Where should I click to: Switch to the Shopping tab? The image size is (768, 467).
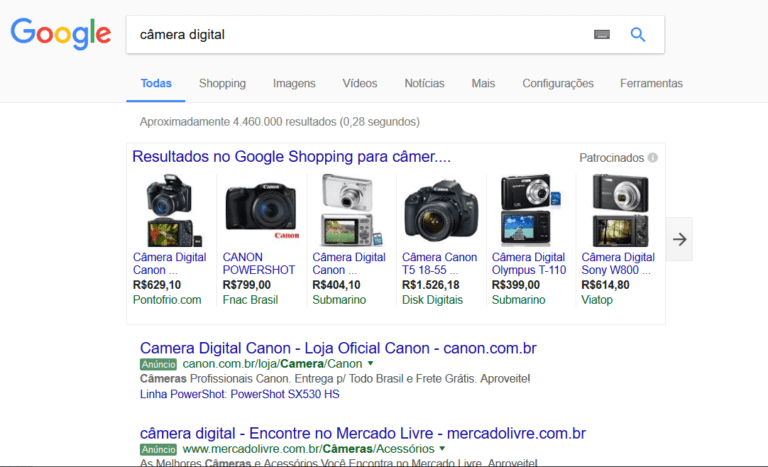tap(222, 83)
